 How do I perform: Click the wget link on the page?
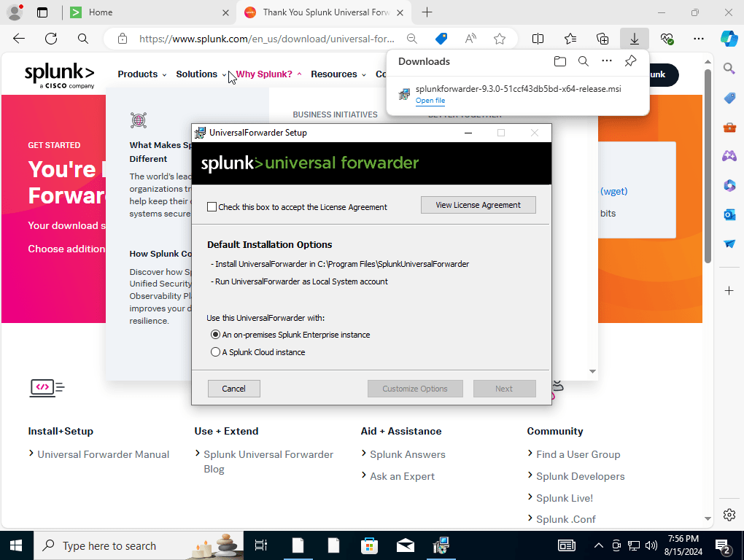pyautogui.click(x=614, y=191)
